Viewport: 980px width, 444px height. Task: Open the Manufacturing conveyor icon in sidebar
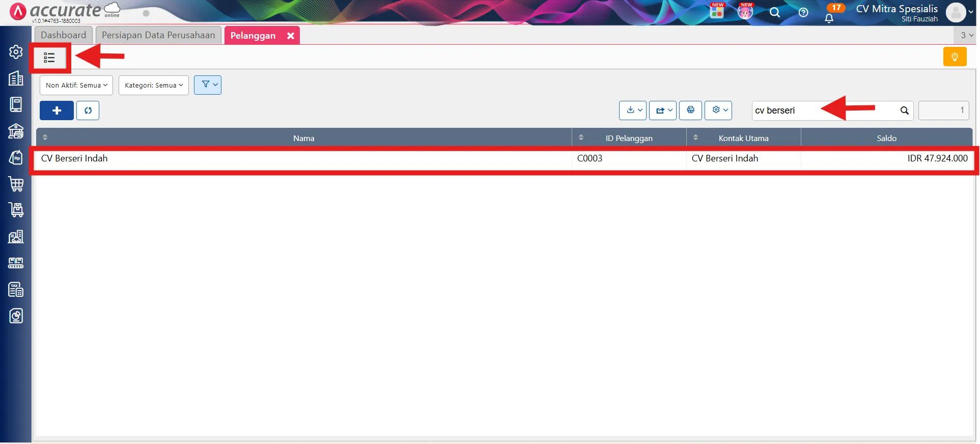click(x=16, y=263)
